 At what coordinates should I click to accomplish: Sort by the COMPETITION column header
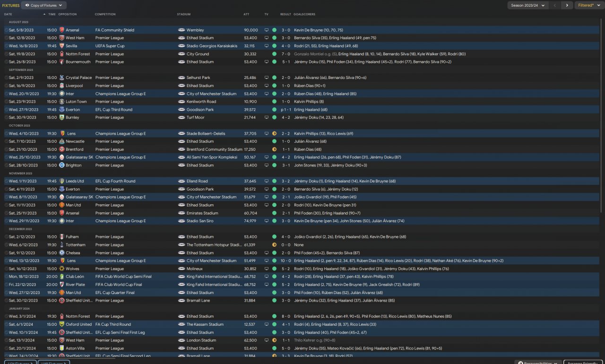click(x=105, y=14)
